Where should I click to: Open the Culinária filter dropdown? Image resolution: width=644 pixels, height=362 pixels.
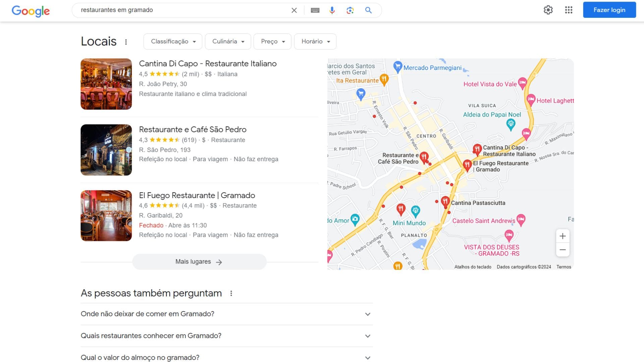(x=228, y=42)
